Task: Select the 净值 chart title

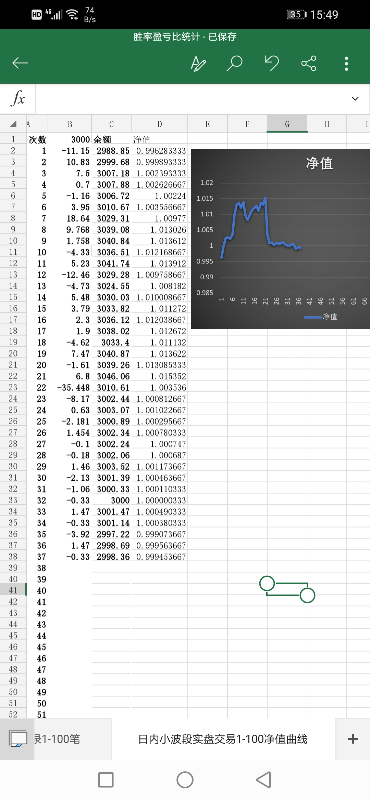Action: tap(319, 163)
